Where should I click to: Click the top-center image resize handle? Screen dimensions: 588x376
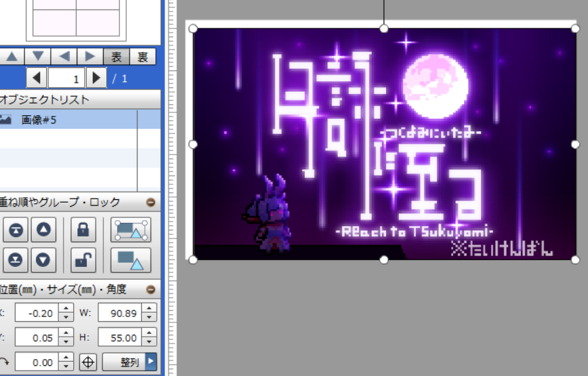click(x=384, y=28)
